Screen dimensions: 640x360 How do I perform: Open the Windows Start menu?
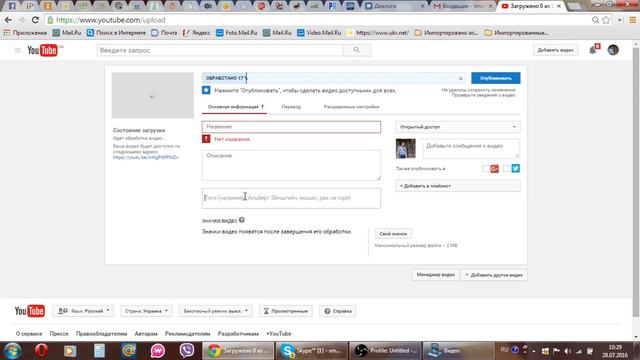coord(12,351)
